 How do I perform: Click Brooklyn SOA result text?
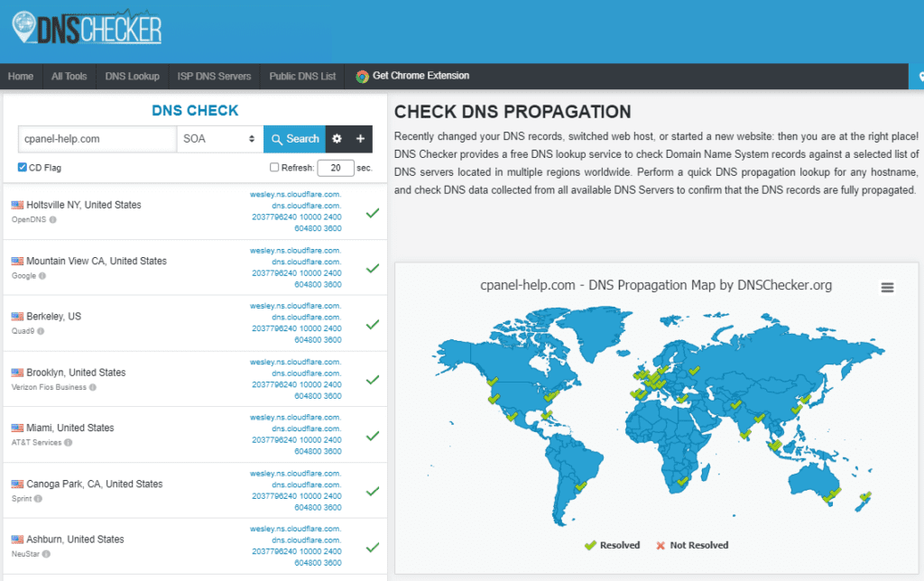[296, 378]
